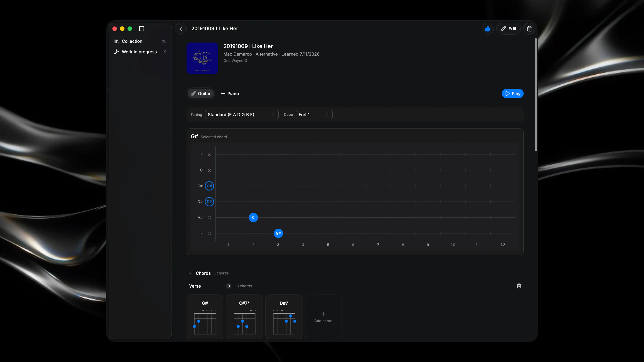Click the 5 chords count label
The width and height of the screenshot is (644, 362).
pos(221,273)
